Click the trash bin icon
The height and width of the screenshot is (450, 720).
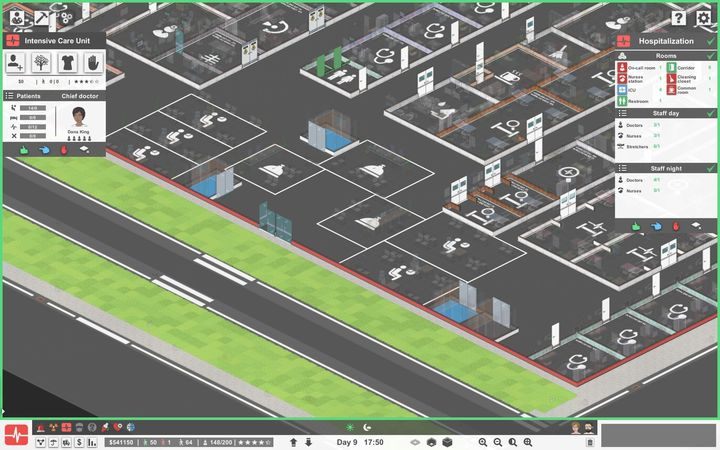pyautogui.click(x=590, y=442)
